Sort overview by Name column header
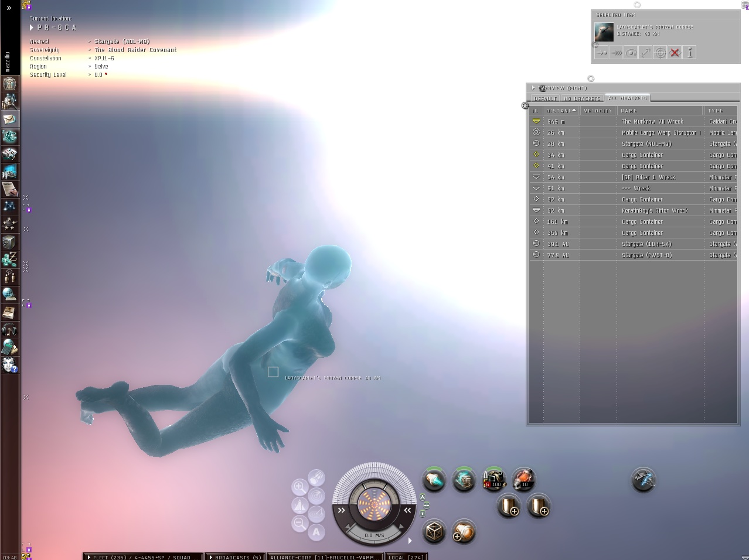Viewport: 749px width, 560px height. click(660, 111)
